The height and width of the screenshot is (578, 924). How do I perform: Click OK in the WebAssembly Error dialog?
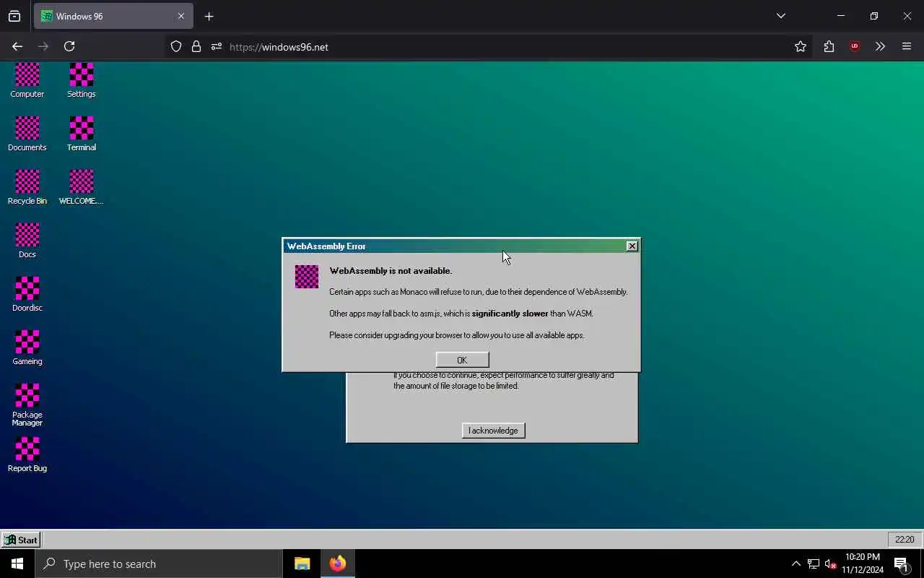click(462, 360)
